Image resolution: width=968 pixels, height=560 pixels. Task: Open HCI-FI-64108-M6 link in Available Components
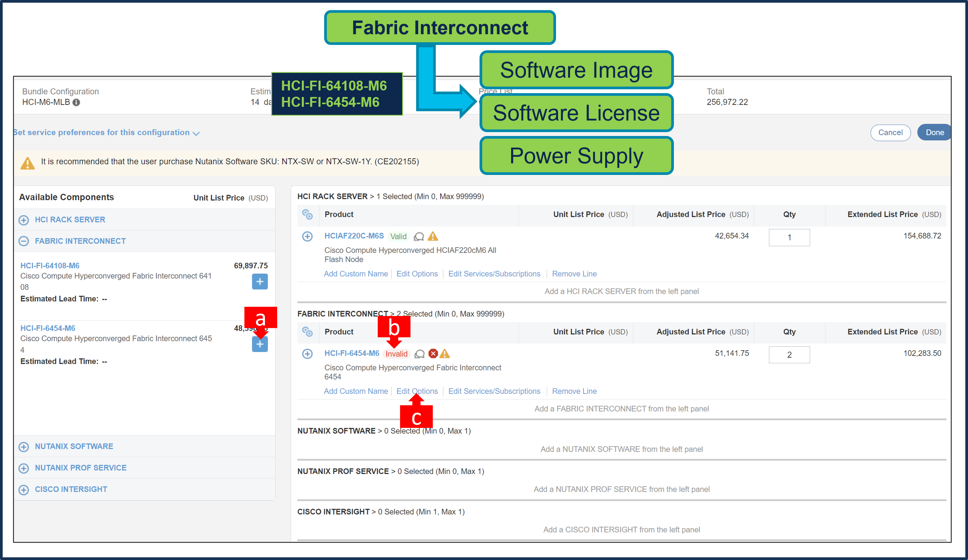point(50,265)
